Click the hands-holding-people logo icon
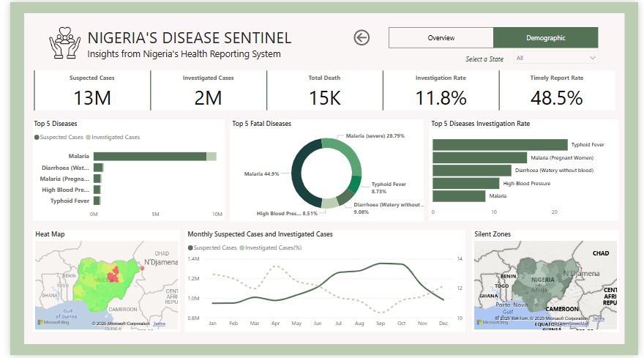The image size is (644, 358). (65, 42)
